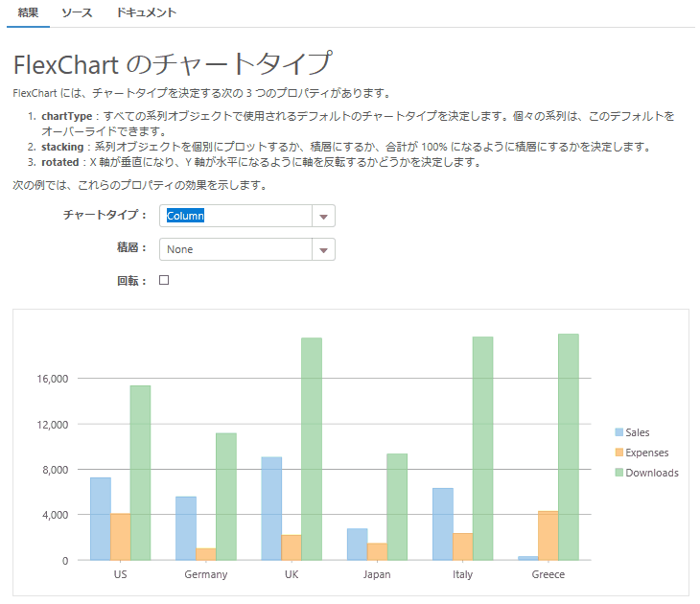This screenshot has width=700, height=604.
Task: Click the 12,000 y-axis value
Action: [52, 425]
